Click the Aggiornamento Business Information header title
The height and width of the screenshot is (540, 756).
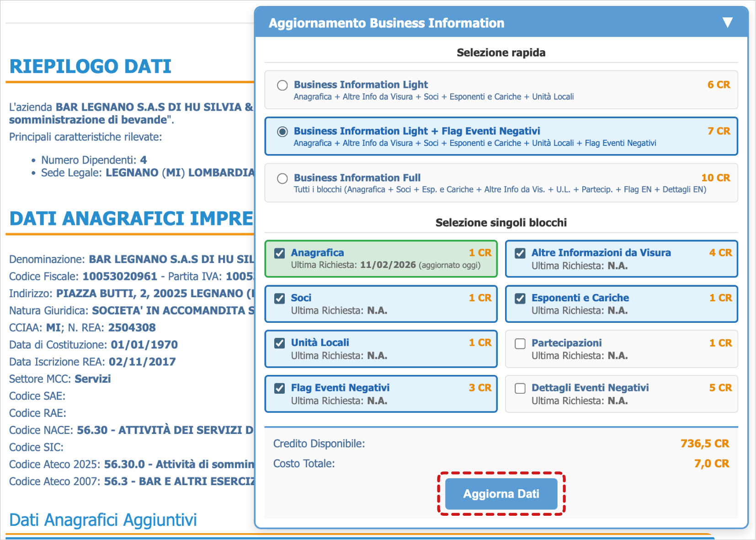point(386,23)
